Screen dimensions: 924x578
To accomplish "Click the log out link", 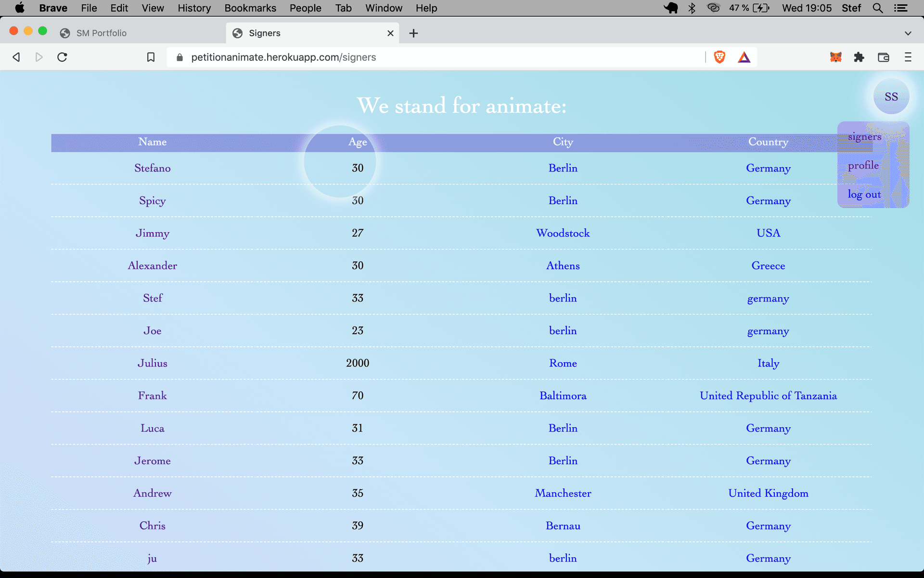I will point(864,195).
